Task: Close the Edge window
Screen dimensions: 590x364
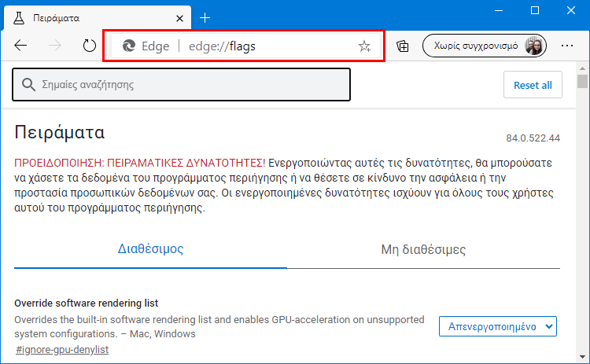Action: pyautogui.click(x=571, y=10)
